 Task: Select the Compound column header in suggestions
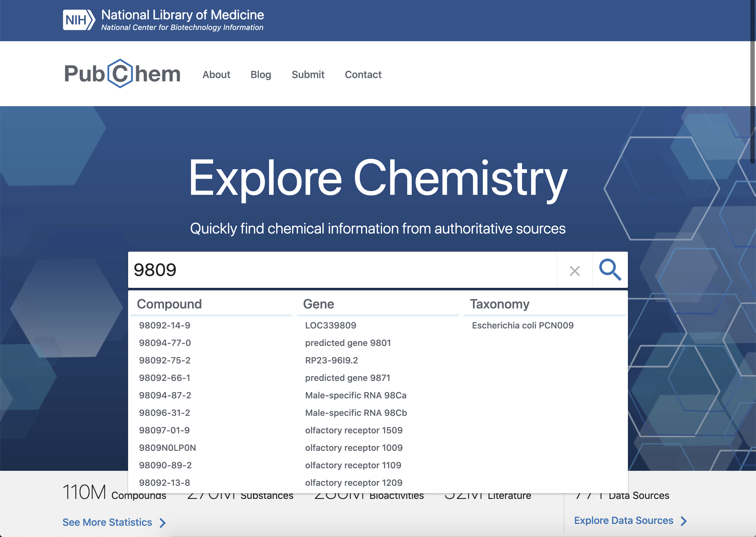(170, 304)
